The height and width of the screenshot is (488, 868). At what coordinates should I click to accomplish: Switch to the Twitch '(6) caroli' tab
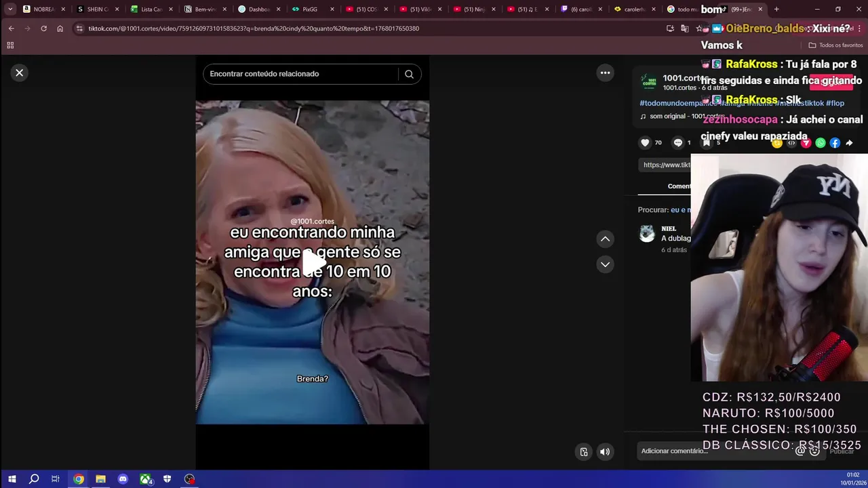(x=583, y=9)
